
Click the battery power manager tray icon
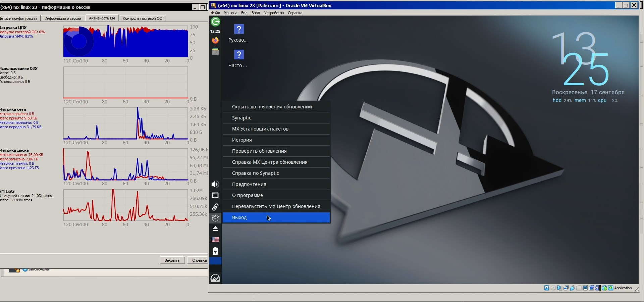(x=215, y=251)
